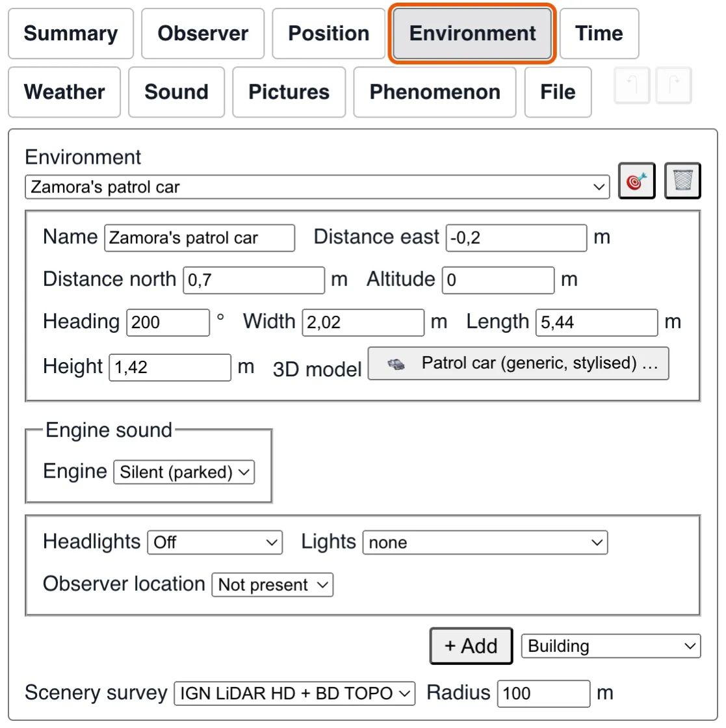Expand the Zamora's patrol car environment dropdown
The height and width of the screenshot is (728, 726).
pyautogui.click(x=317, y=187)
